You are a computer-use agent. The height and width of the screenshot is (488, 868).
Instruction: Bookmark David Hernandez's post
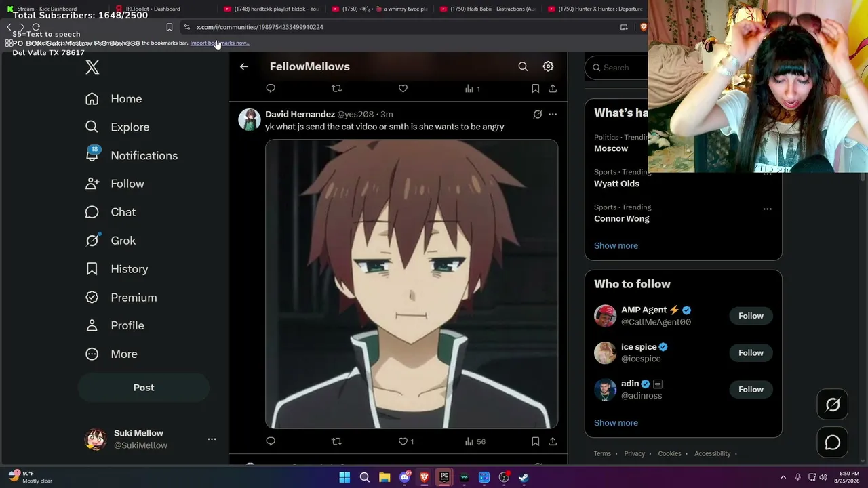pyautogui.click(x=535, y=441)
